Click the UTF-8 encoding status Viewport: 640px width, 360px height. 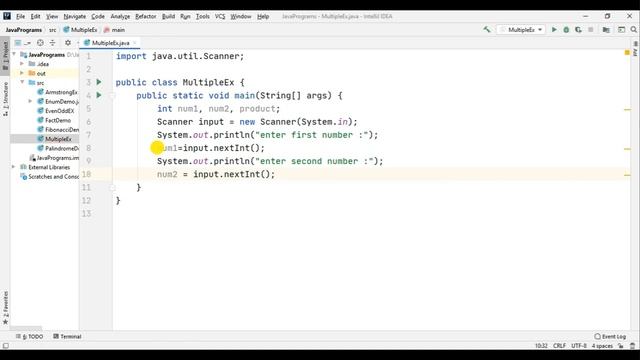click(579, 346)
